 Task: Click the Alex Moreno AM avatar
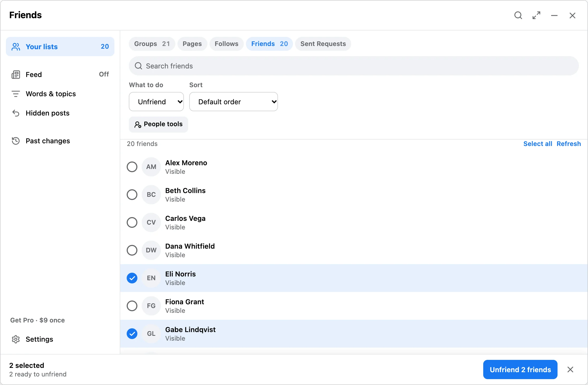(x=151, y=167)
